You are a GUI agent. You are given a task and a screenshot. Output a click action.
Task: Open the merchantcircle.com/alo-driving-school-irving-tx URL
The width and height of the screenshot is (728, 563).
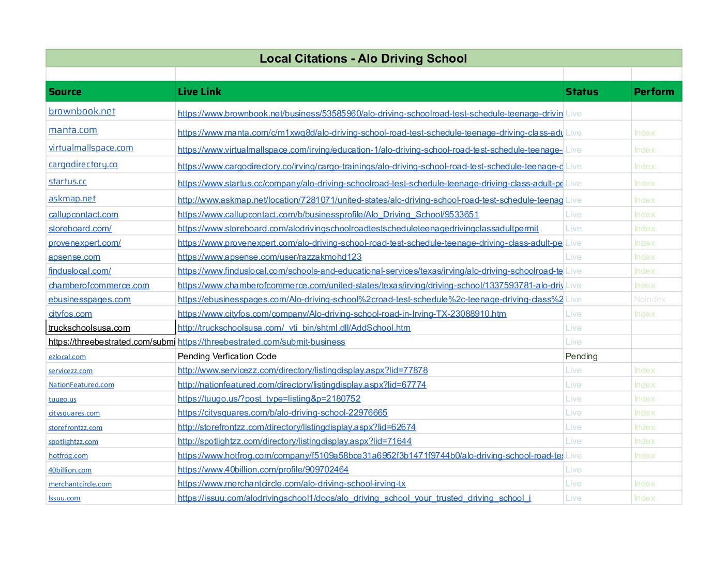[x=292, y=483]
